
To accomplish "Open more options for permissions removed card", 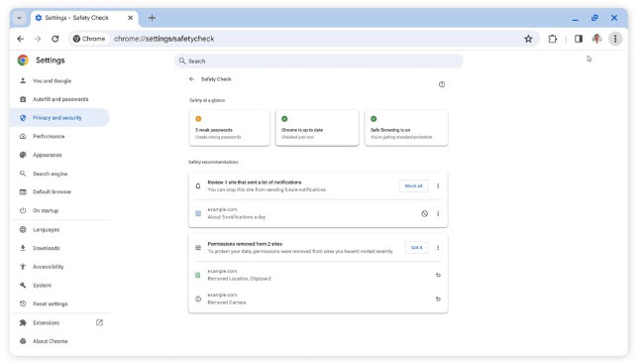I will coord(438,248).
